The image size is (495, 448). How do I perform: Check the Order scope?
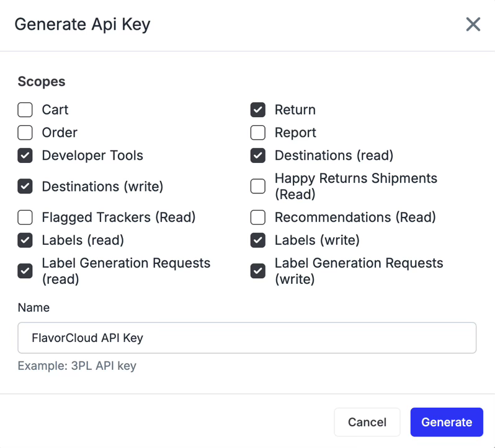pyautogui.click(x=25, y=133)
